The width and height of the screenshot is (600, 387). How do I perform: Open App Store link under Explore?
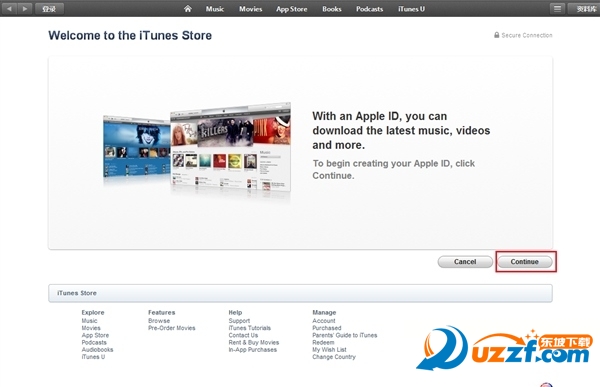coord(95,335)
